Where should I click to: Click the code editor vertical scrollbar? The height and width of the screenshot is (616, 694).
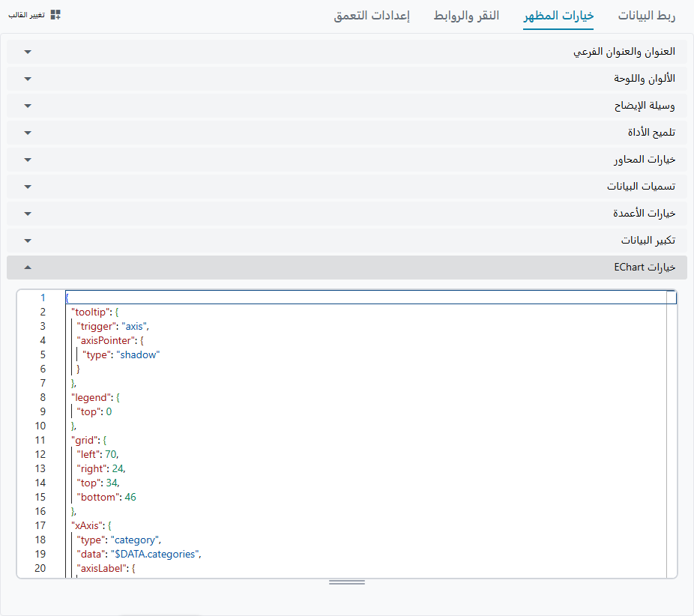point(672,434)
